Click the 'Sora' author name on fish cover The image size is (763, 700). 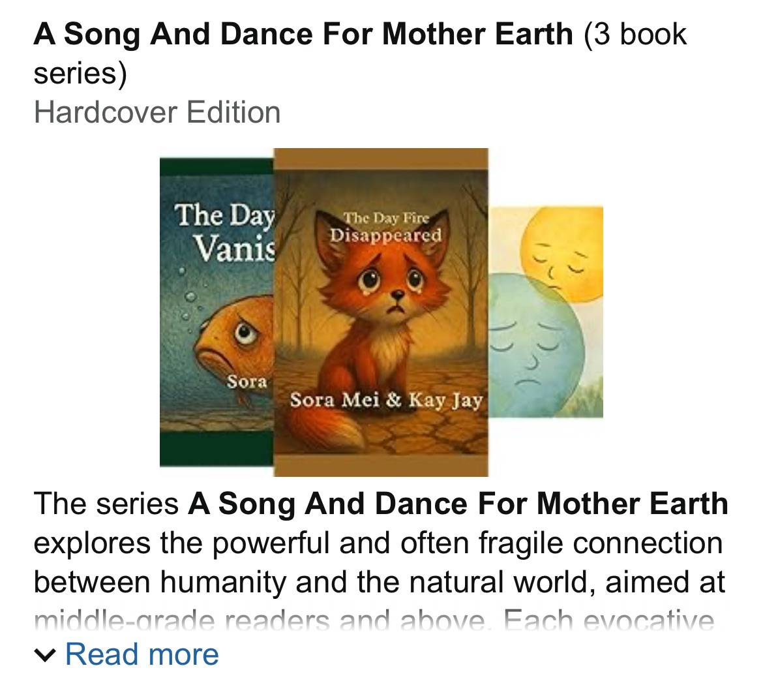247,382
